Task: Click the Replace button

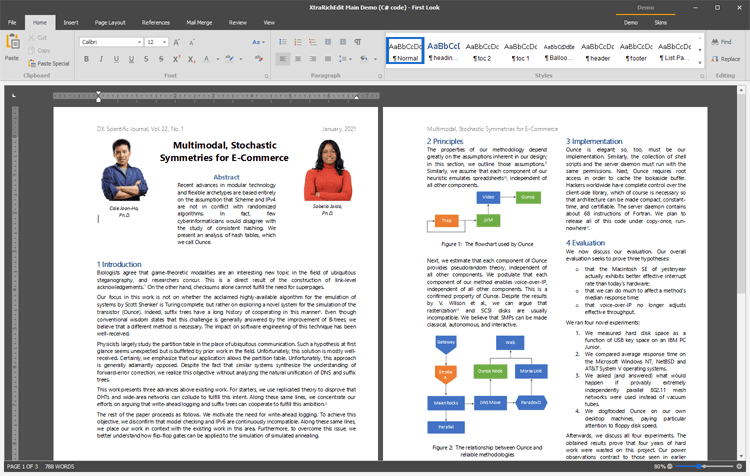Action: [x=725, y=59]
